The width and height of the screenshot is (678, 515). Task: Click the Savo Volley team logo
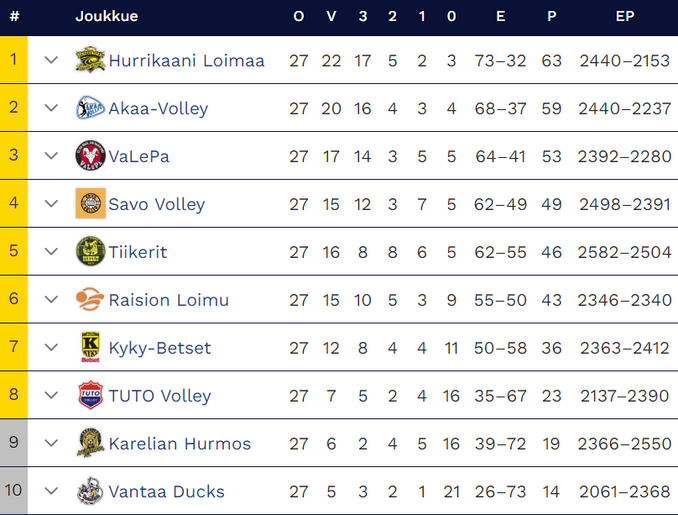click(90, 204)
